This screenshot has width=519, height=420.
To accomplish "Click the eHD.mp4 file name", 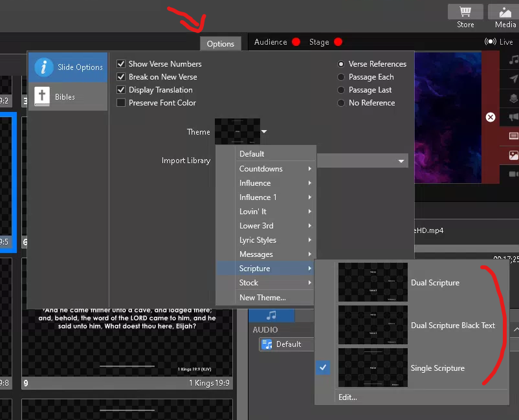I will coord(429,230).
